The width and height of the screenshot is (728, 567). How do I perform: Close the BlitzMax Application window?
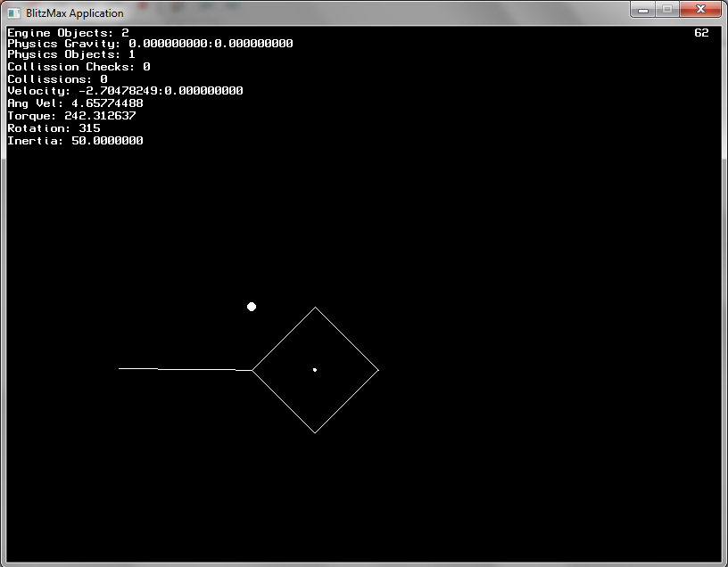click(701, 10)
